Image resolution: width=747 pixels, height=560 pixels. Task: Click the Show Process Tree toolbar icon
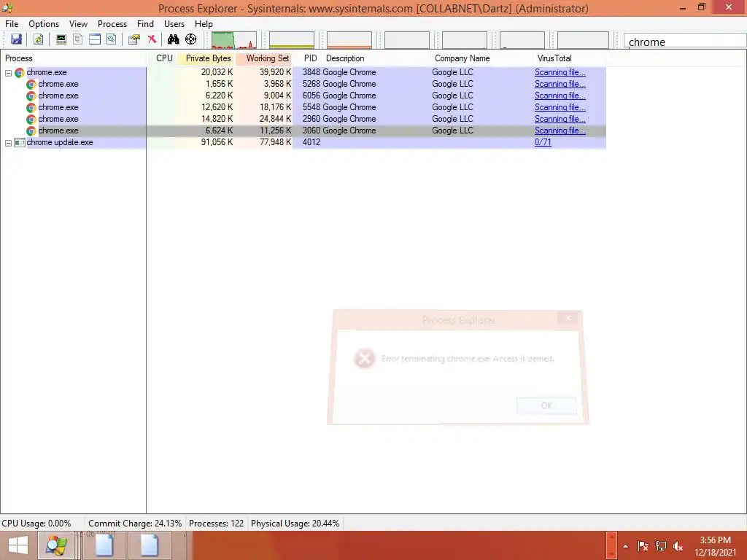click(x=77, y=39)
